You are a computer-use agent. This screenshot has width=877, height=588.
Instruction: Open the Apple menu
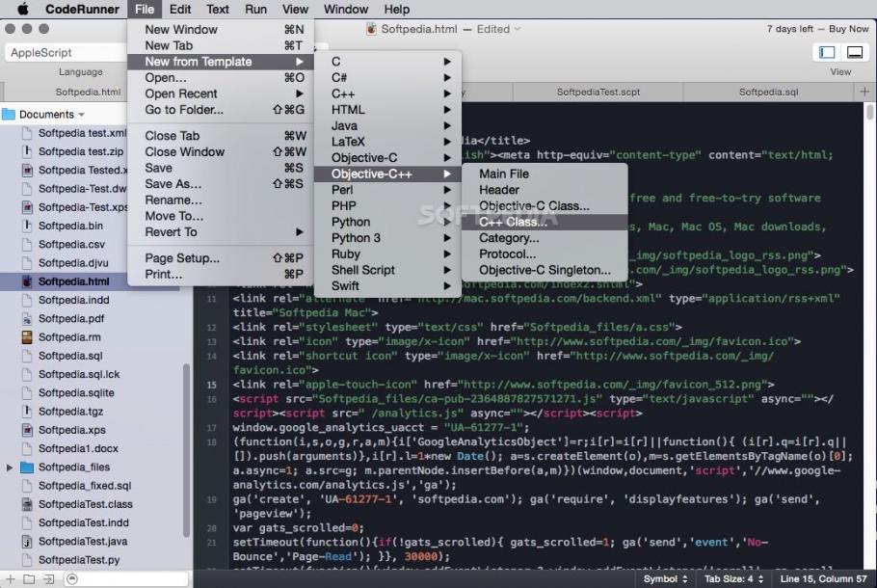23,9
